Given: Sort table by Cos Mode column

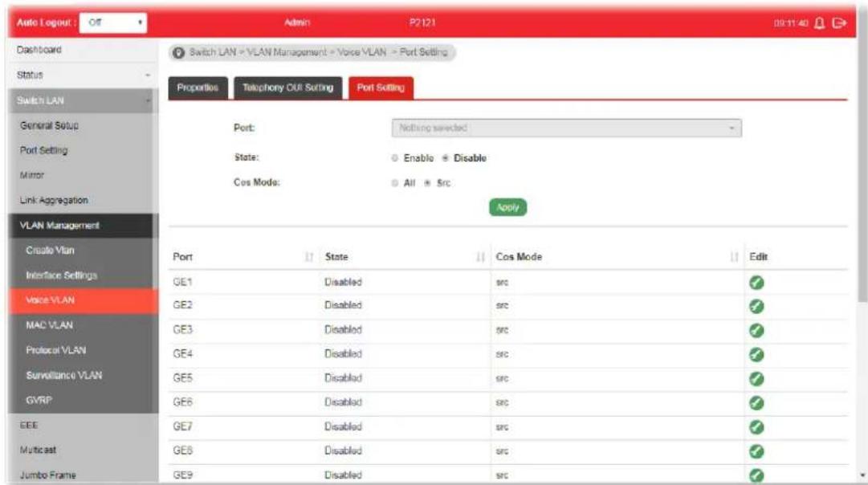Looking at the screenshot, I should click(x=734, y=257).
